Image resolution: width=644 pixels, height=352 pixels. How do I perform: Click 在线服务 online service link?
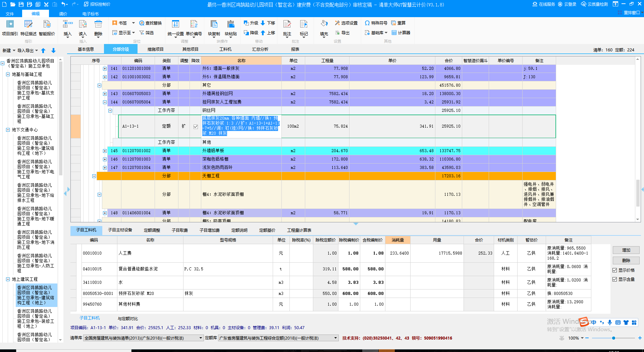[x=544, y=4]
